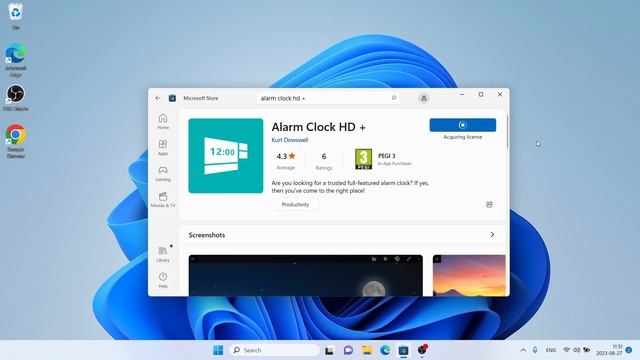Click the PEGI 3 rating badge
This screenshot has height=360, width=640.
coord(363,159)
